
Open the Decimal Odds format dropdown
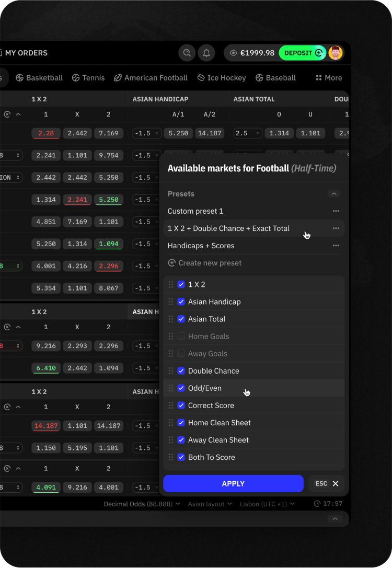[x=142, y=504]
